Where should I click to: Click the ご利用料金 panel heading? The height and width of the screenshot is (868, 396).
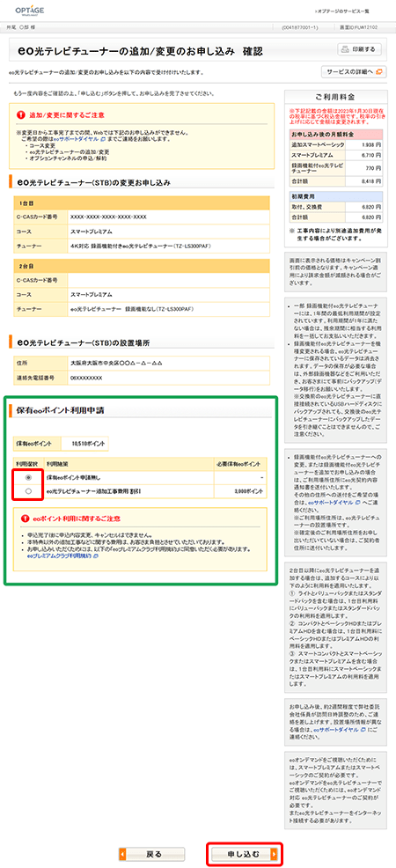coord(335,97)
